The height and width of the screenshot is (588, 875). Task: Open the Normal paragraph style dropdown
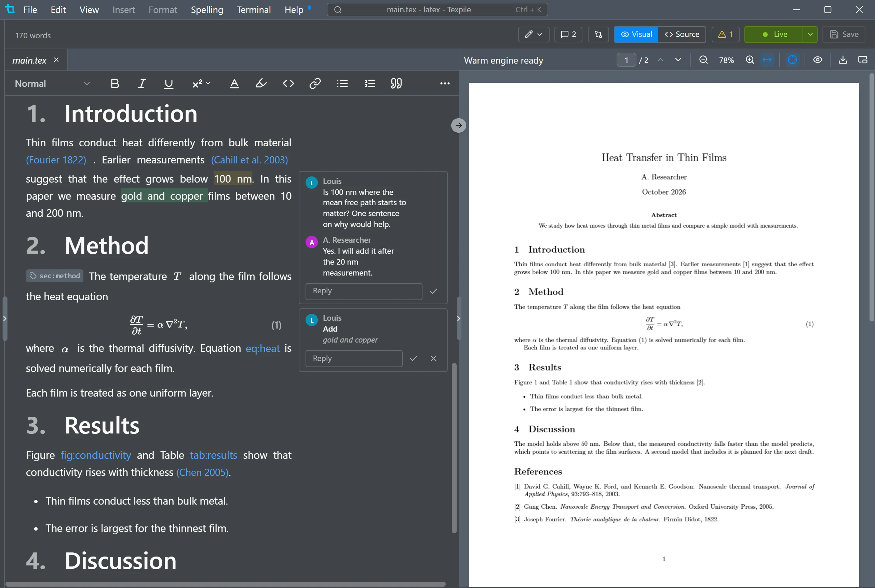click(52, 83)
